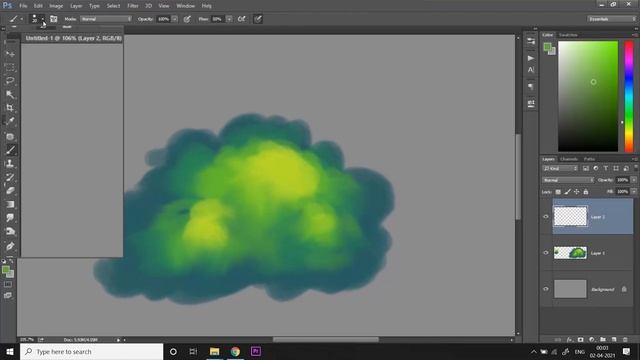Hide Layer 2 with eye icon
Screen dimensions: 640x360
pyautogui.click(x=546, y=217)
